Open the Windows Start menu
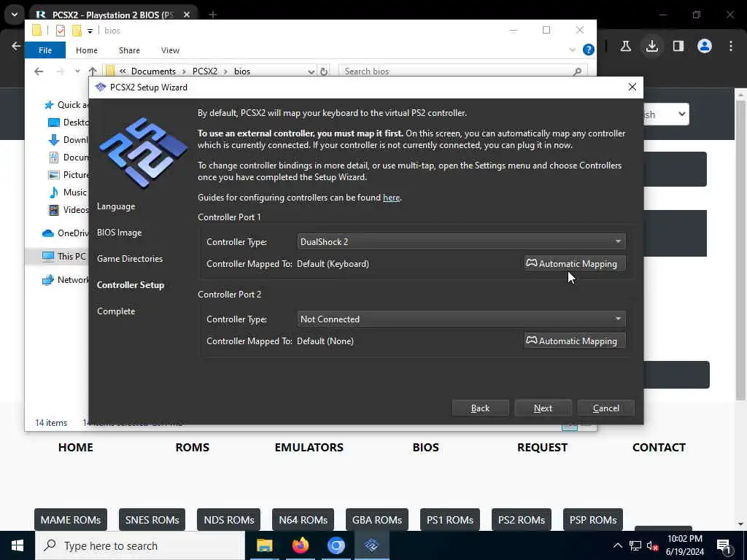This screenshot has width=747, height=560. (x=18, y=545)
